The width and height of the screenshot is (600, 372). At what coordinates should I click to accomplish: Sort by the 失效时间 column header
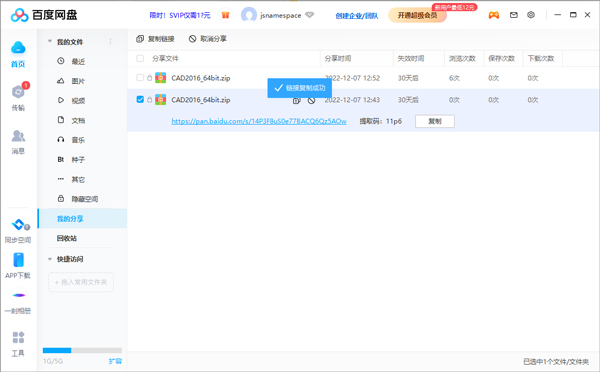411,59
